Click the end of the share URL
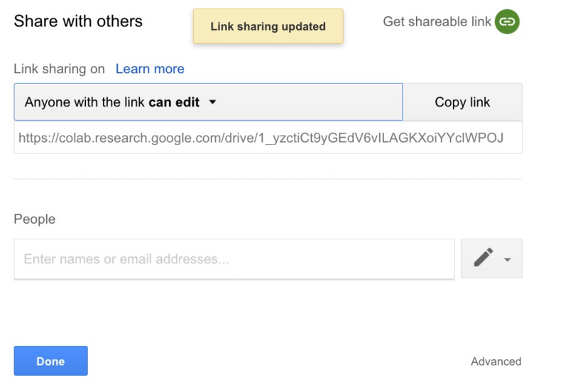Screen dimensions: 568x392 [503, 138]
